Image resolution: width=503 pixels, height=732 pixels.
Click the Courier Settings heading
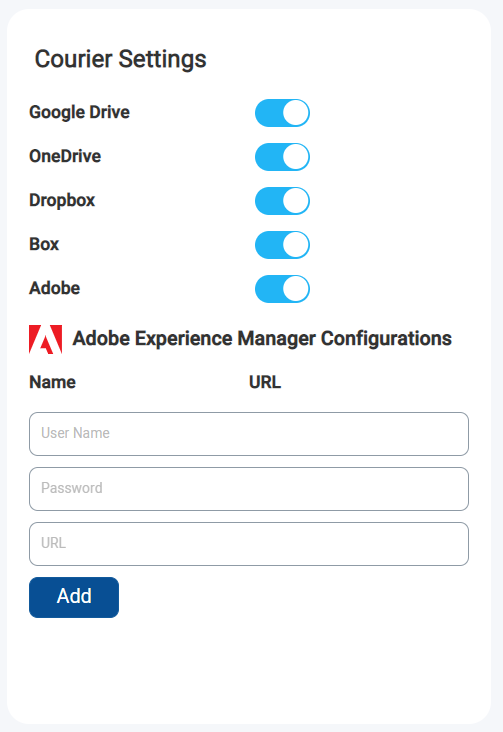120,59
